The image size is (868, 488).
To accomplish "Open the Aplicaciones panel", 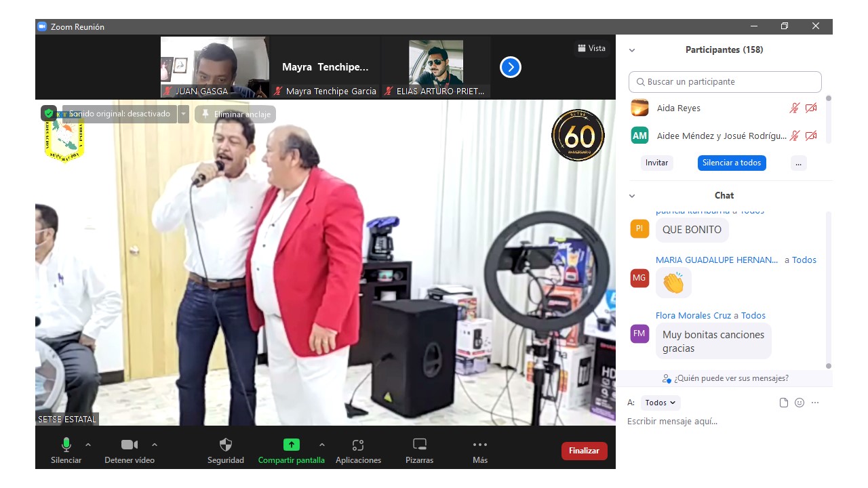I will [x=358, y=451].
